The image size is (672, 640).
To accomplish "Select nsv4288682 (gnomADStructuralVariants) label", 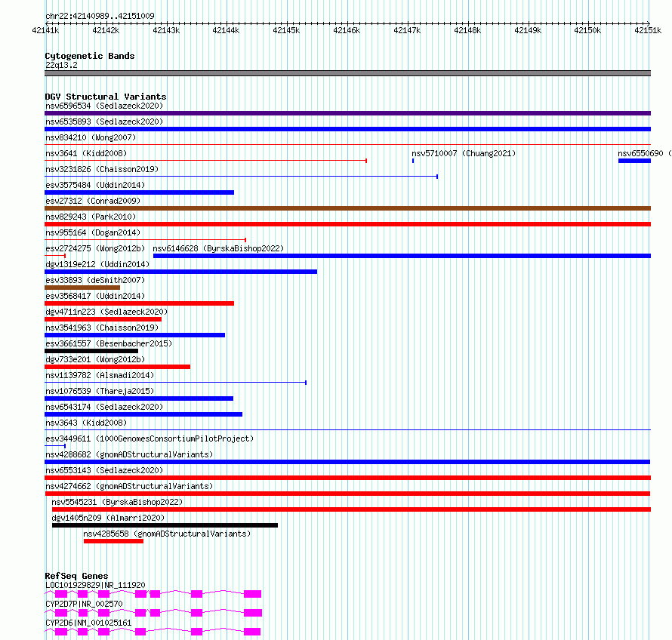I will pos(129,454).
